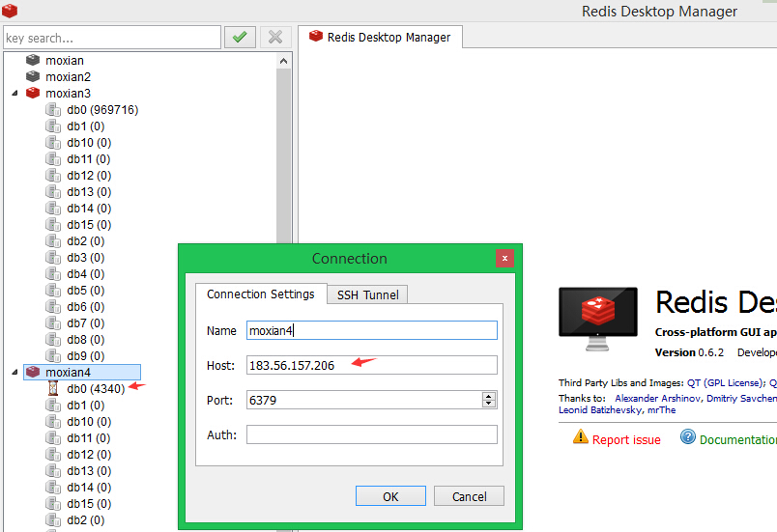Image resolution: width=777 pixels, height=532 pixels.
Task: Select the Connection Settings tab
Action: click(261, 294)
